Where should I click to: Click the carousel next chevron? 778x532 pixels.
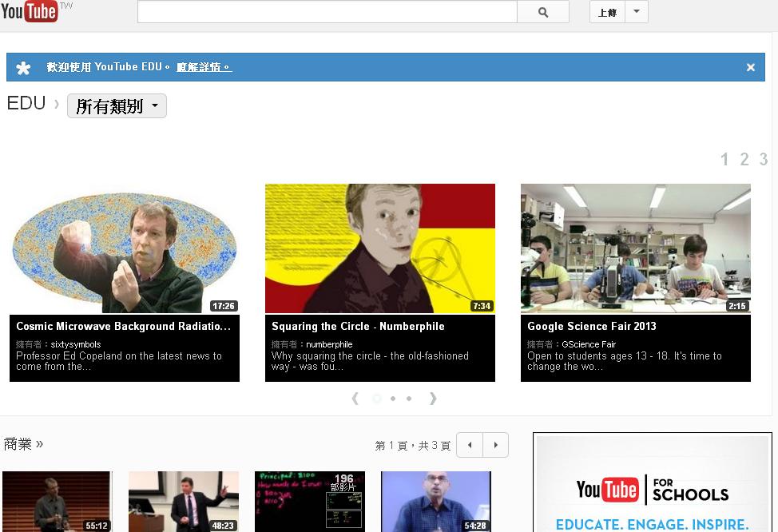point(433,399)
